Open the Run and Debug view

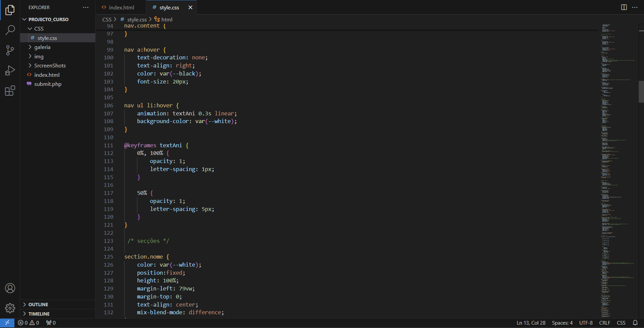click(10, 70)
